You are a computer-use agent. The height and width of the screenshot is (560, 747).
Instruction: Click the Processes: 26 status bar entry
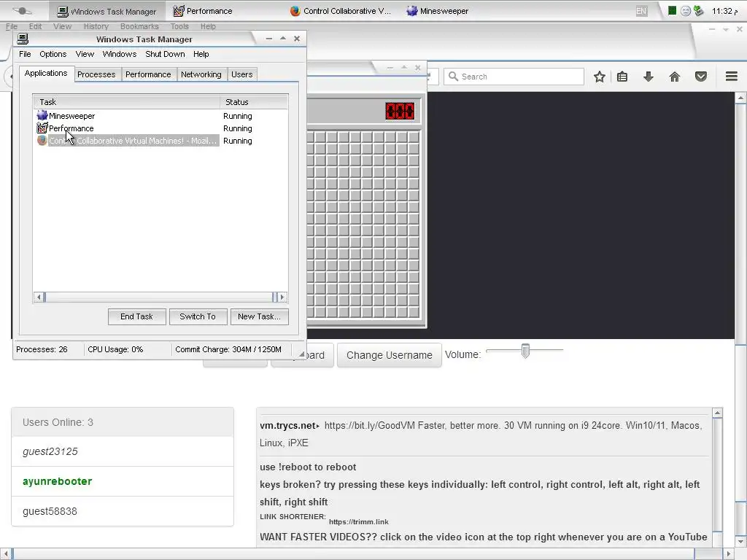click(42, 349)
